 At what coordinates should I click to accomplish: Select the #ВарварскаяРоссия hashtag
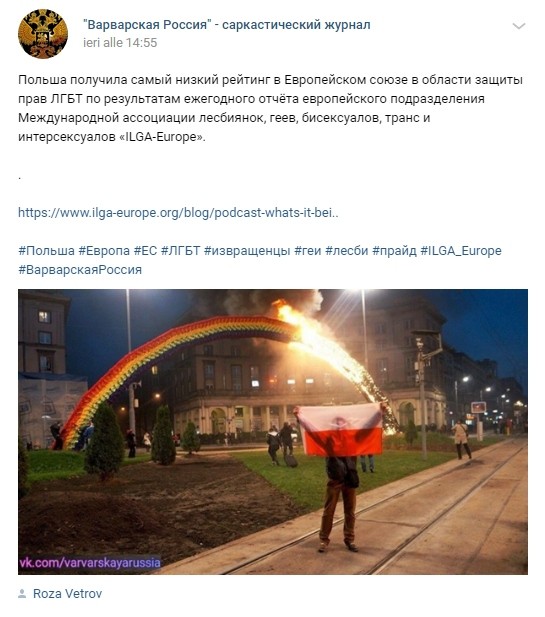(80, 270)
